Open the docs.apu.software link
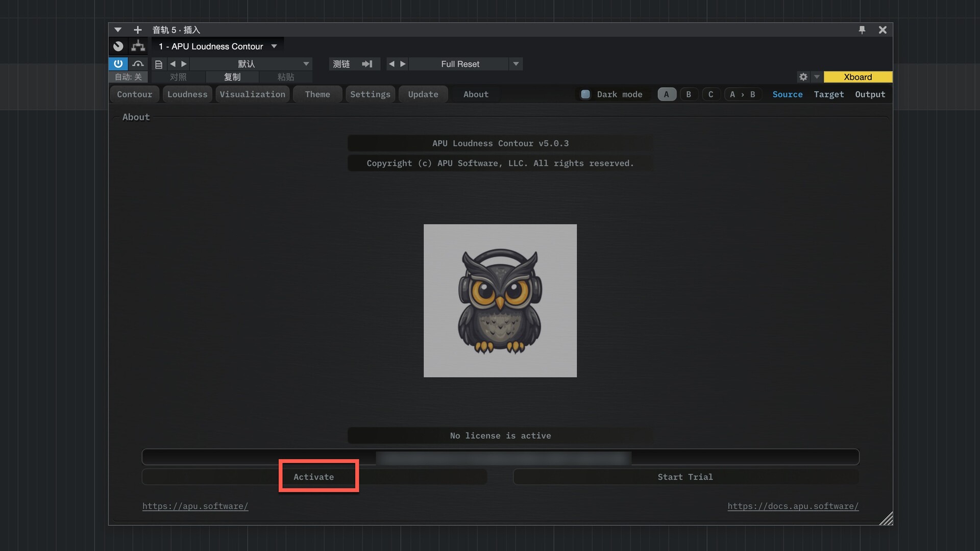The width and height of the screenshot is (980, 551). [793, 506]
